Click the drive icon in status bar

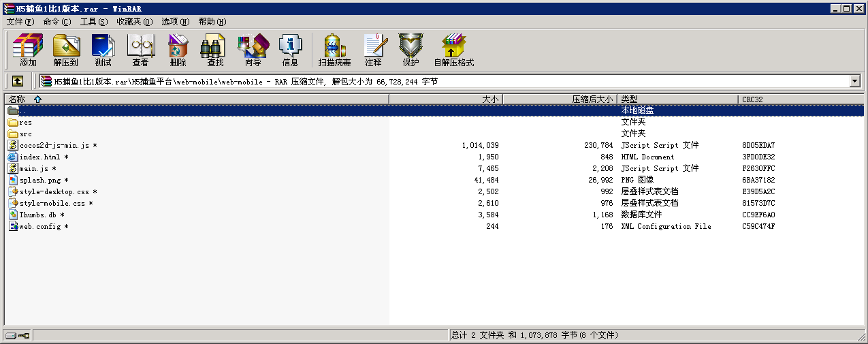(x=11, y=336)
